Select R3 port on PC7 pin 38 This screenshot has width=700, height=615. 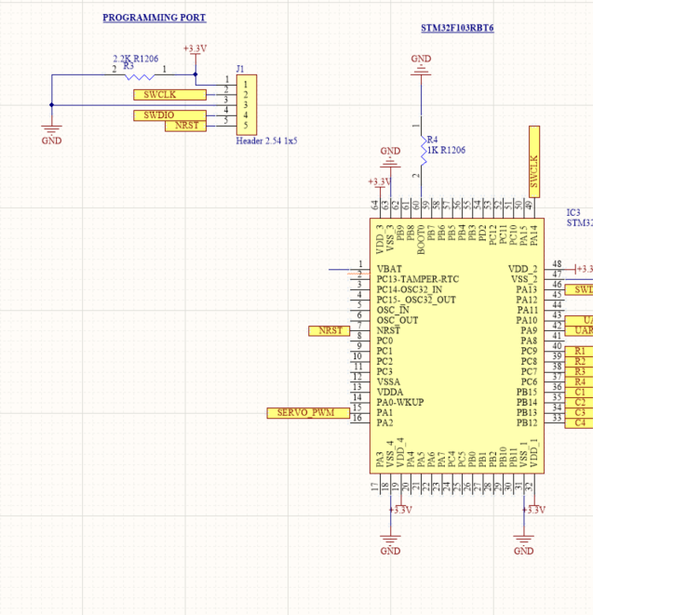(579, 372)
